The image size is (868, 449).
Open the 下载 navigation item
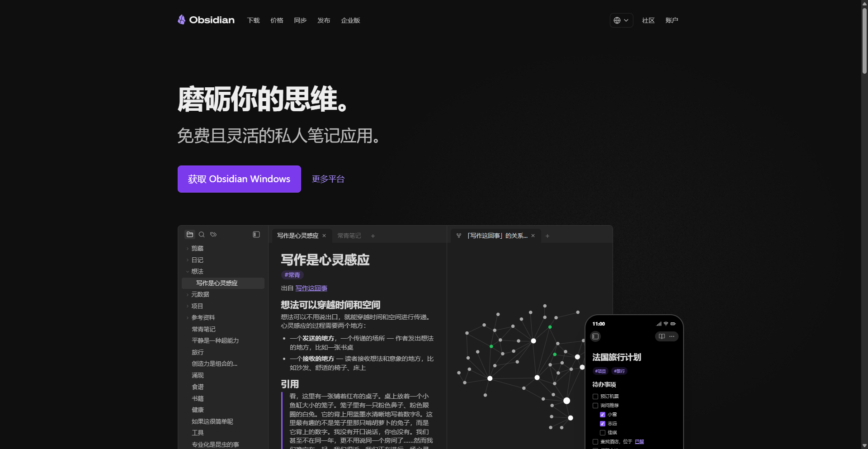(254, 20)
